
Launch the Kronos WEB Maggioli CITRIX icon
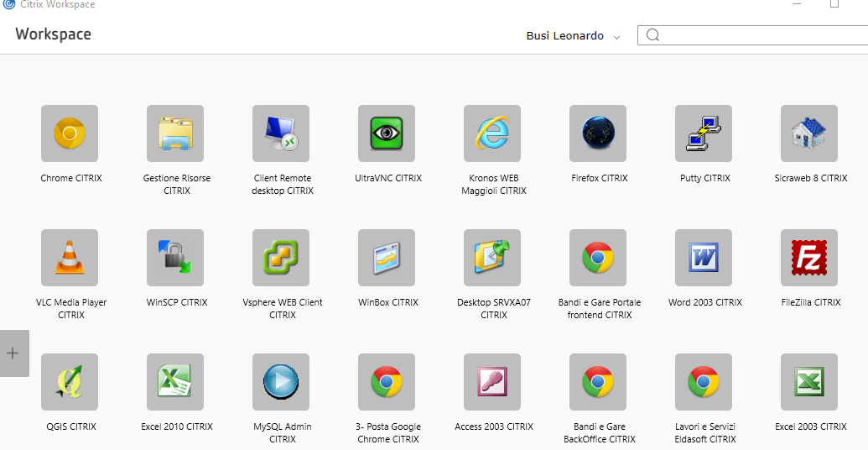(x=492, y=133)
